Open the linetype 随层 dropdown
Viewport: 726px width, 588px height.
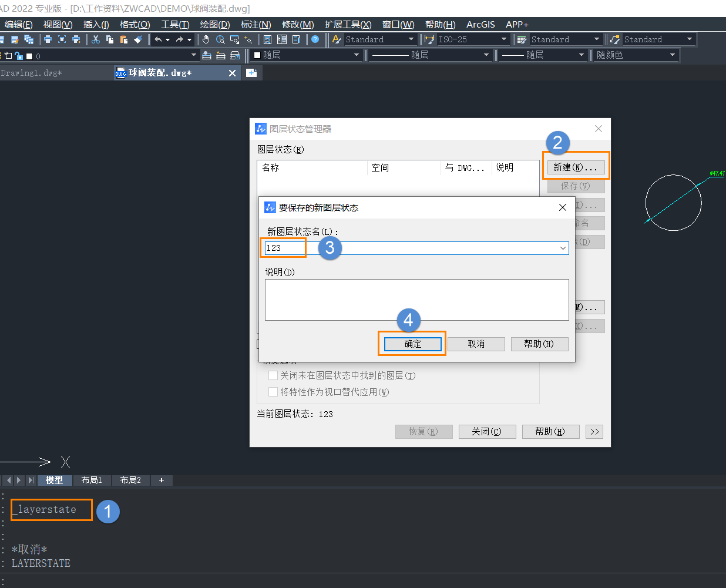[486, 55]
